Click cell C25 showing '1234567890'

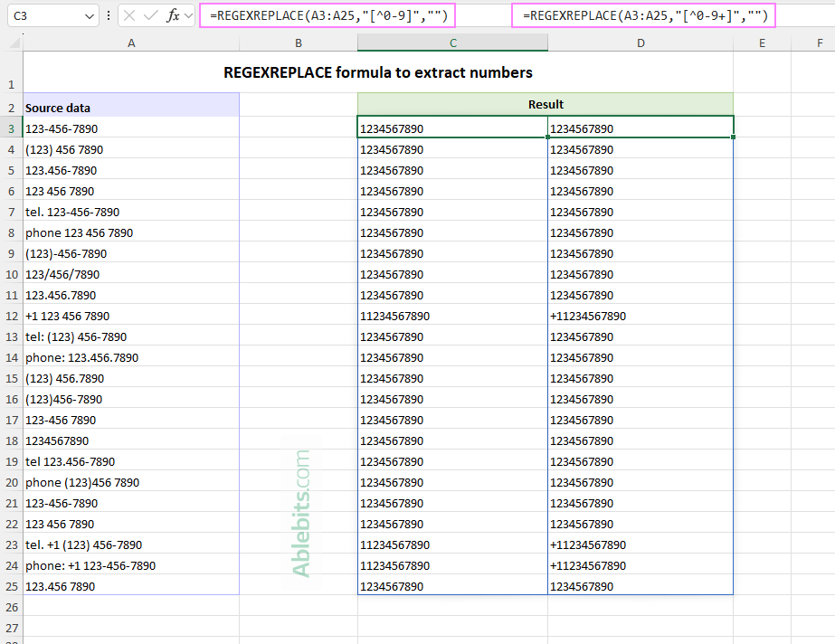point(452,586)
